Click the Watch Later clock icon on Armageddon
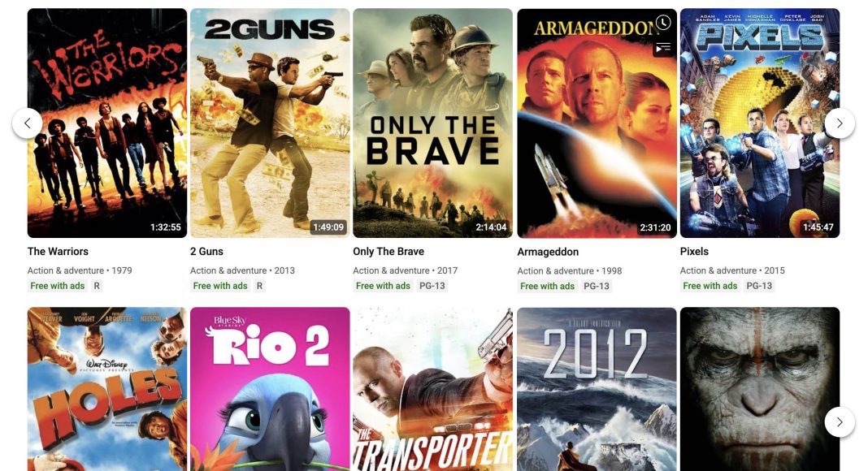The width and height of the screenshot is (868, 471). click(x=662, y=23)
